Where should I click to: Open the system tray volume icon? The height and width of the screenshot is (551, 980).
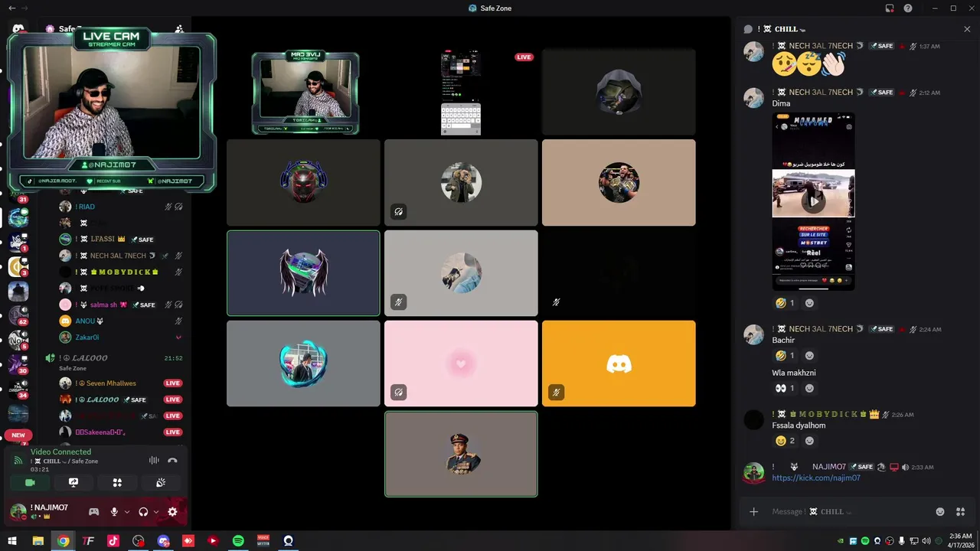[926, 541]
